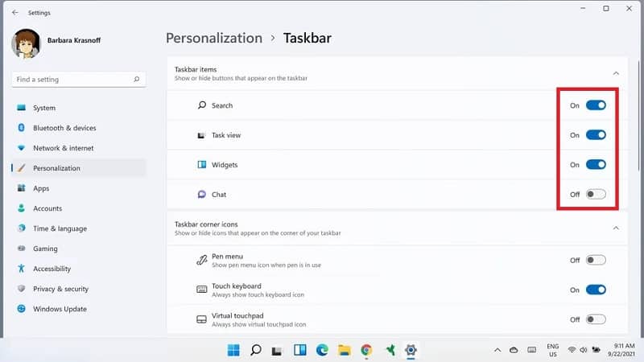Launch Microsoft Edge from taskbar
644x362 pixels.
coord(322,350)
